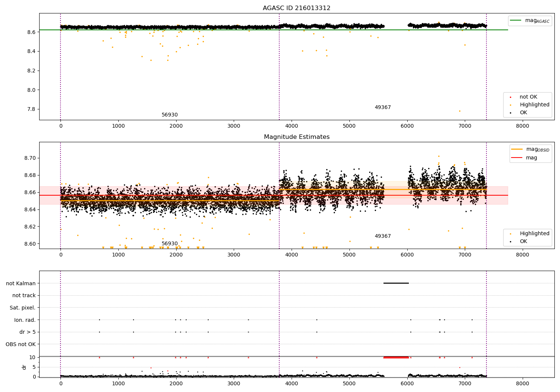Click the 'not track' row label
Image resolution: width=560 pixels, height=392 pixels.
(x=24, y=295)
